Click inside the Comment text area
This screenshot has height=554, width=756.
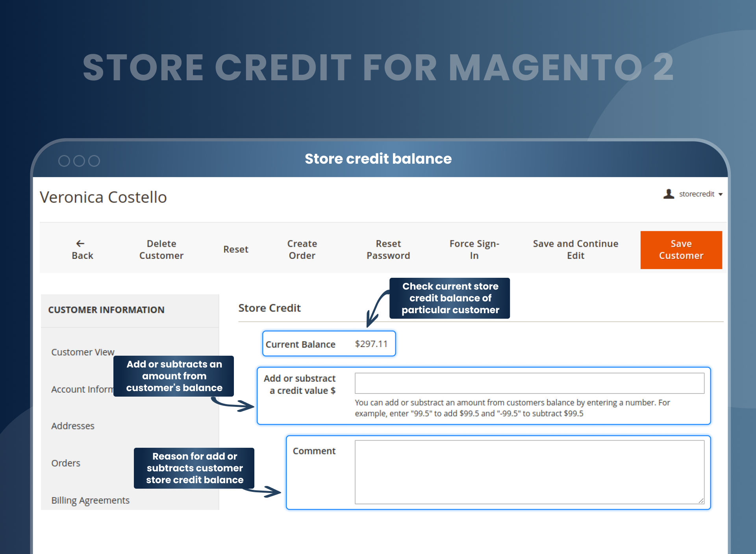coord(530,471)
